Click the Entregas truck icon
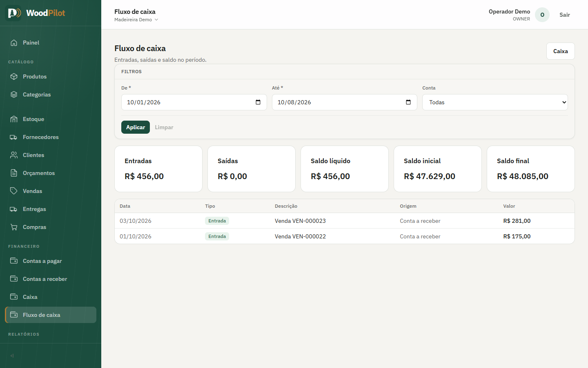This screenshot has height=368, width=588. (14, 209)
